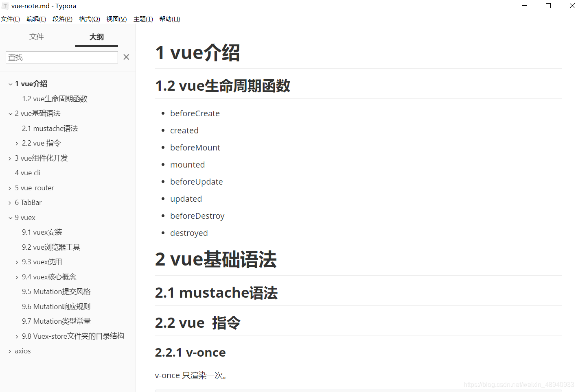Place cursor on beforeMount list item

[x=195, y=148]
